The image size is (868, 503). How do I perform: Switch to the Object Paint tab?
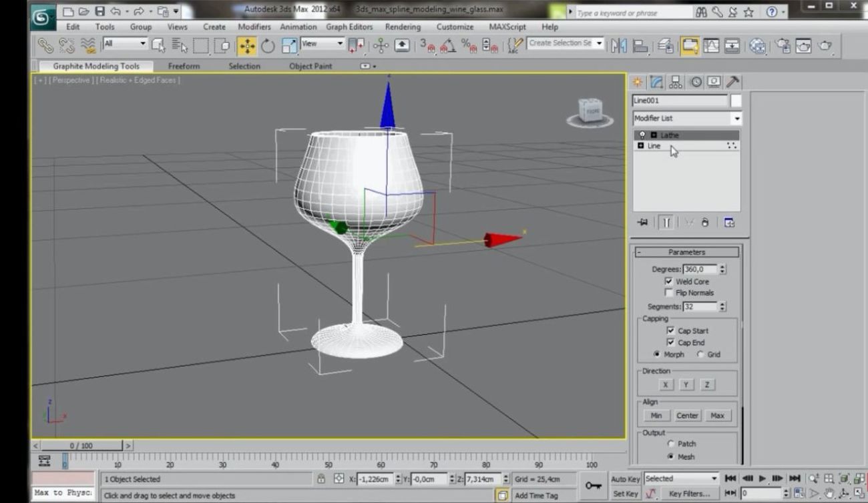click(x=310, y=66)
